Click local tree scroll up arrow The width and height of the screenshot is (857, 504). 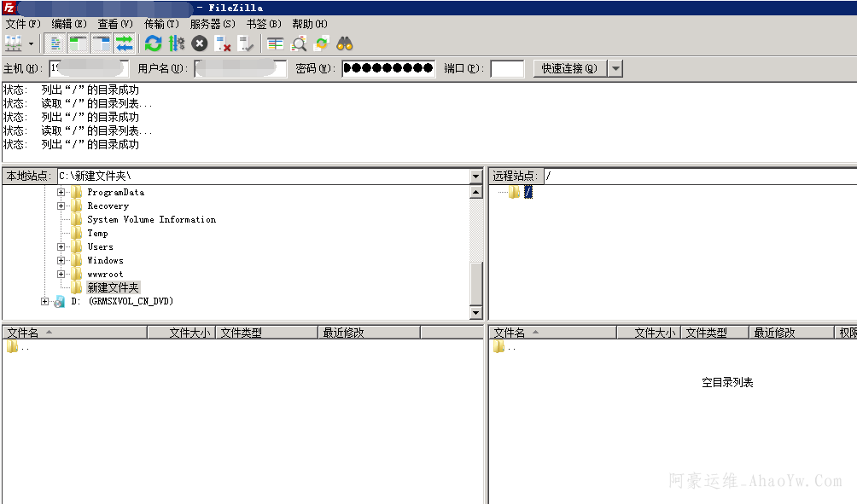476,192
